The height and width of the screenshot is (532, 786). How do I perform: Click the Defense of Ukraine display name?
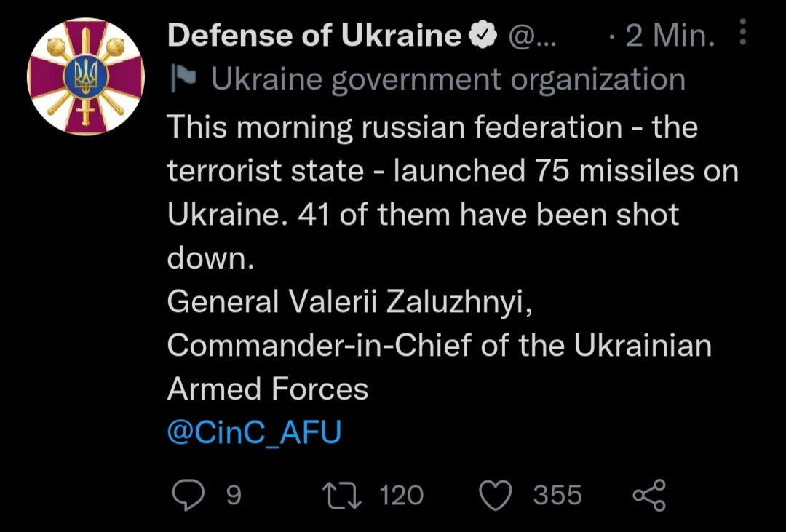314,36
